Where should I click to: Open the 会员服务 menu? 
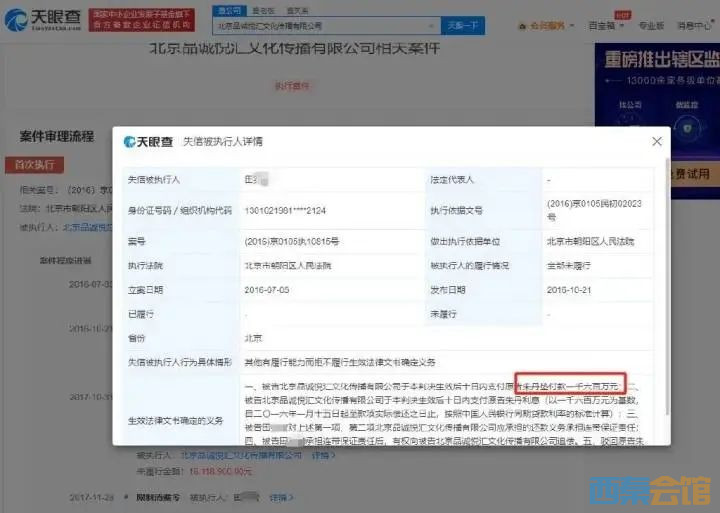(551, 25)
